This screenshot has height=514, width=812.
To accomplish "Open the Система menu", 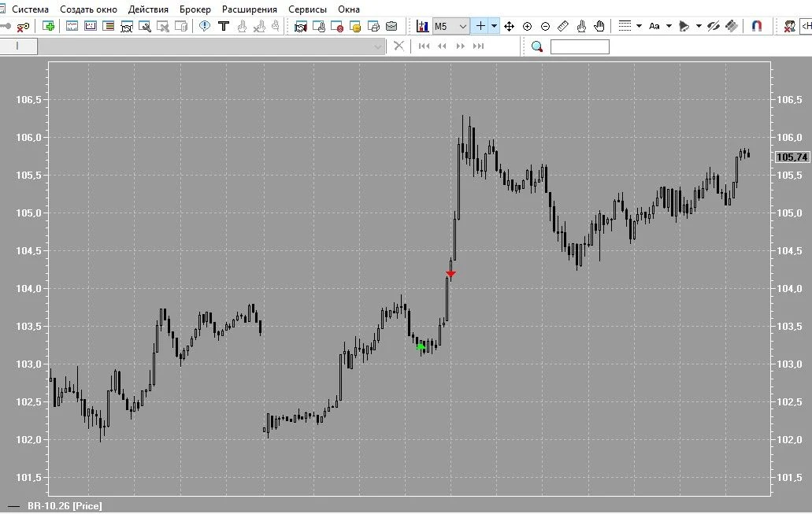I will coord(30,9).
